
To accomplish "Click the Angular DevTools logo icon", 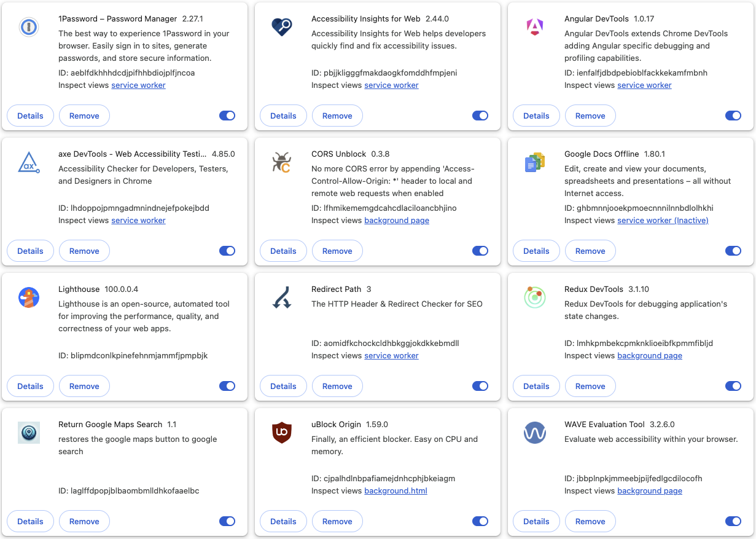I will 535,27.
